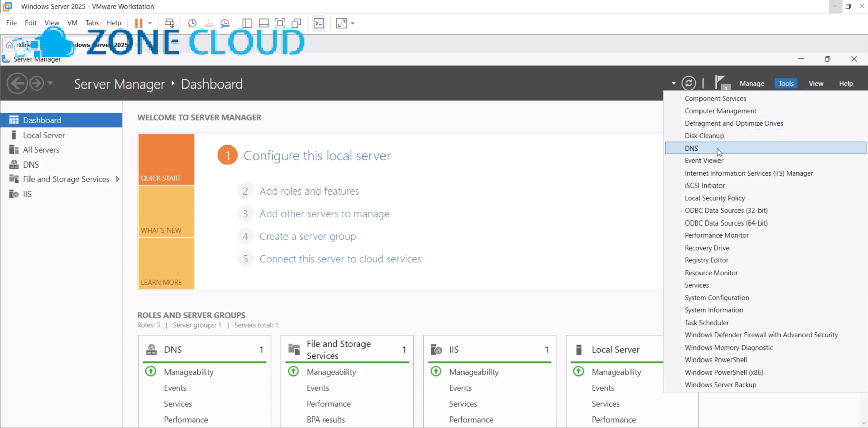This screenshot has width=868, height=428.
Task: Select the QUICK START tile
Action: [166, 159]
